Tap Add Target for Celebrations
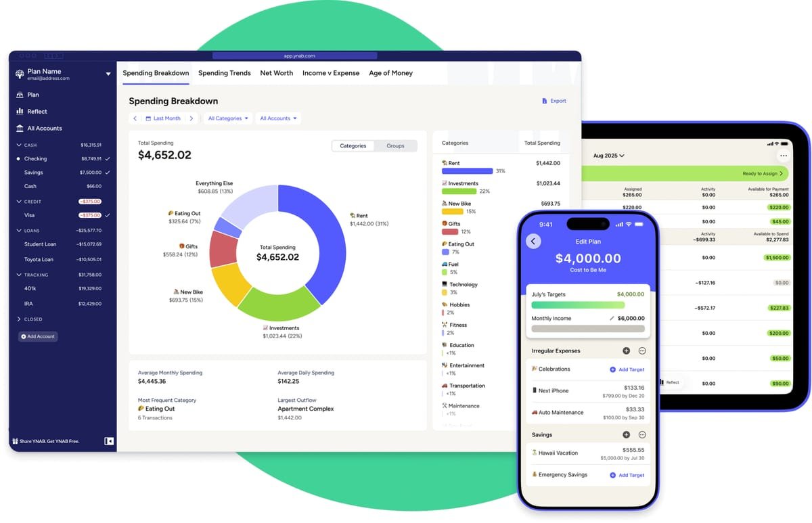 [x=627, y=369]
